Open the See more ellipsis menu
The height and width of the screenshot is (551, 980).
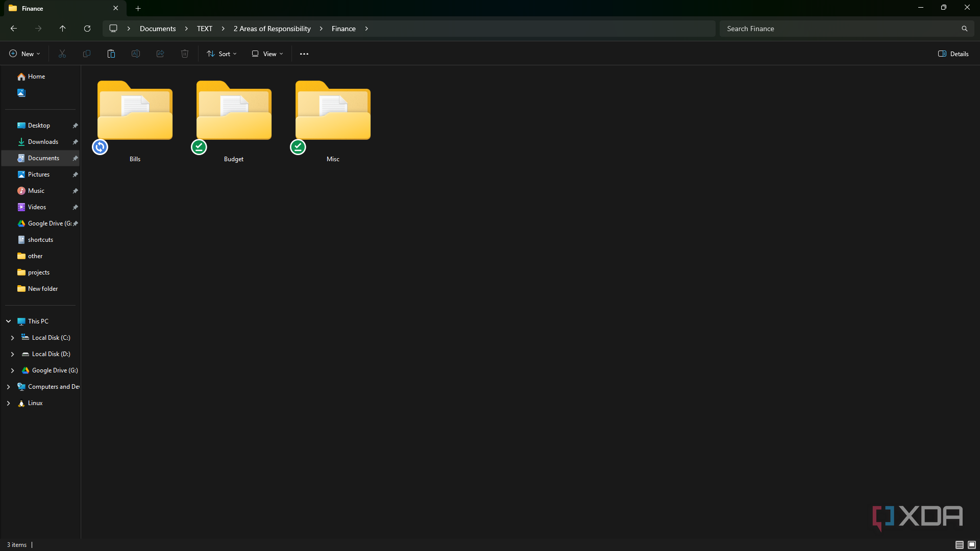pos(304,54)
